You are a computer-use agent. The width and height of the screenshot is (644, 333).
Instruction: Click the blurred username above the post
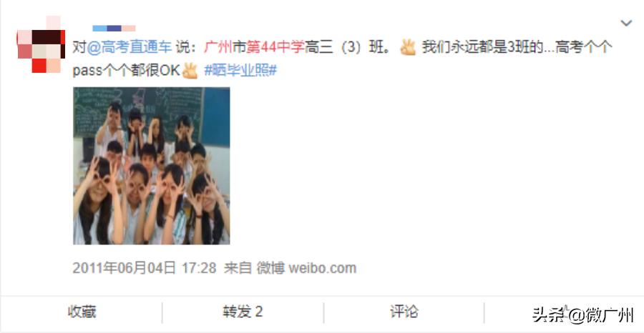coord(114,29)
